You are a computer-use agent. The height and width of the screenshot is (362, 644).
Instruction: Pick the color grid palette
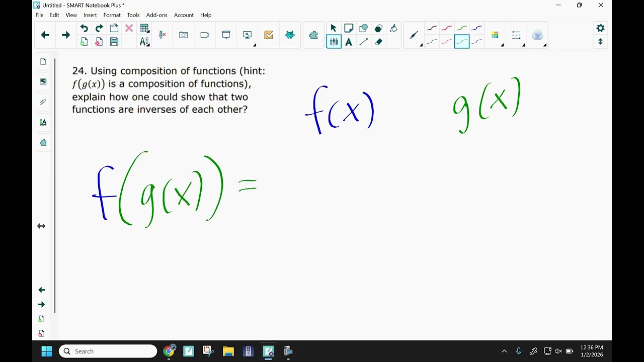click(x=496, y=35)
